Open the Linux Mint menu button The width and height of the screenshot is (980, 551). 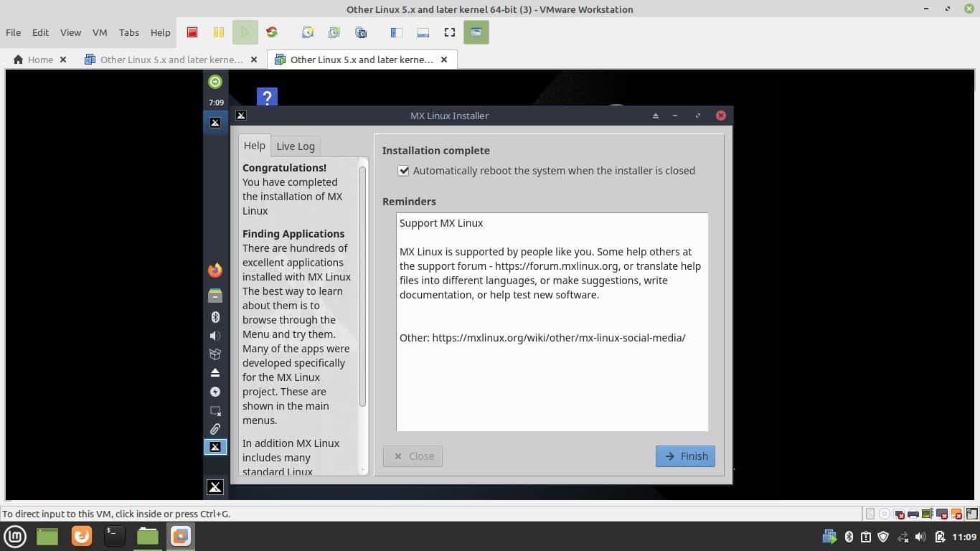pos(15,536)
